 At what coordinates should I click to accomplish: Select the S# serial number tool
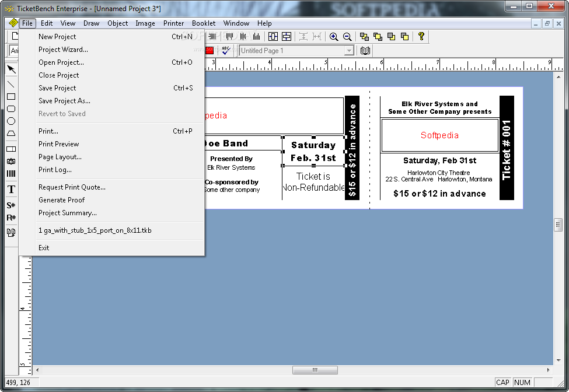pyautogui.click(x=11, y=205)
